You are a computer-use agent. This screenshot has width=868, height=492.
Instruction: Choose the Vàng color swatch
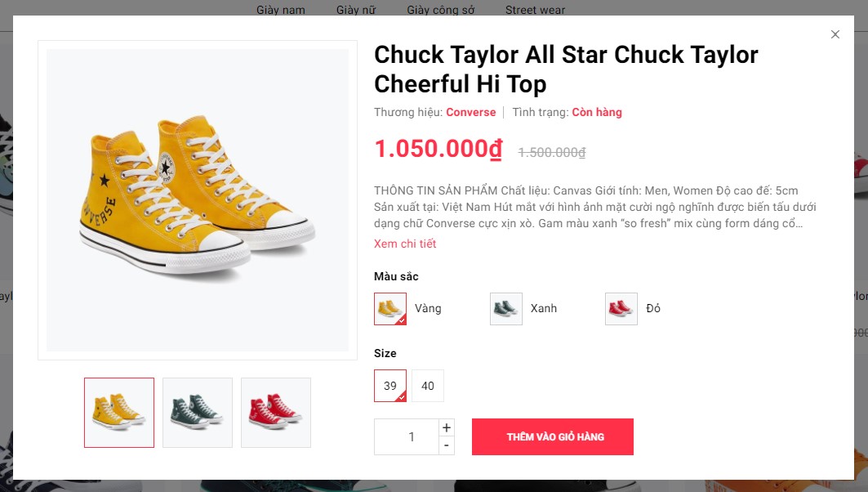click(x=390, y=309)
